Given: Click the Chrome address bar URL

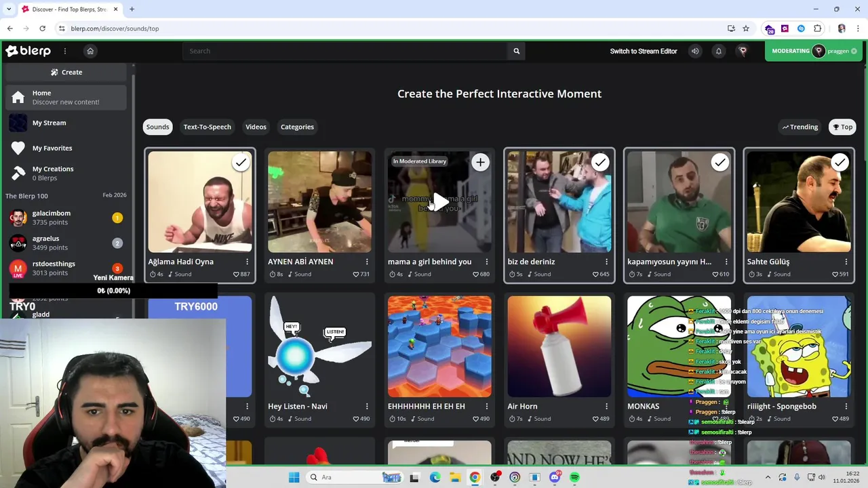Looking at the screenshot, I should [x=115, y=28].
